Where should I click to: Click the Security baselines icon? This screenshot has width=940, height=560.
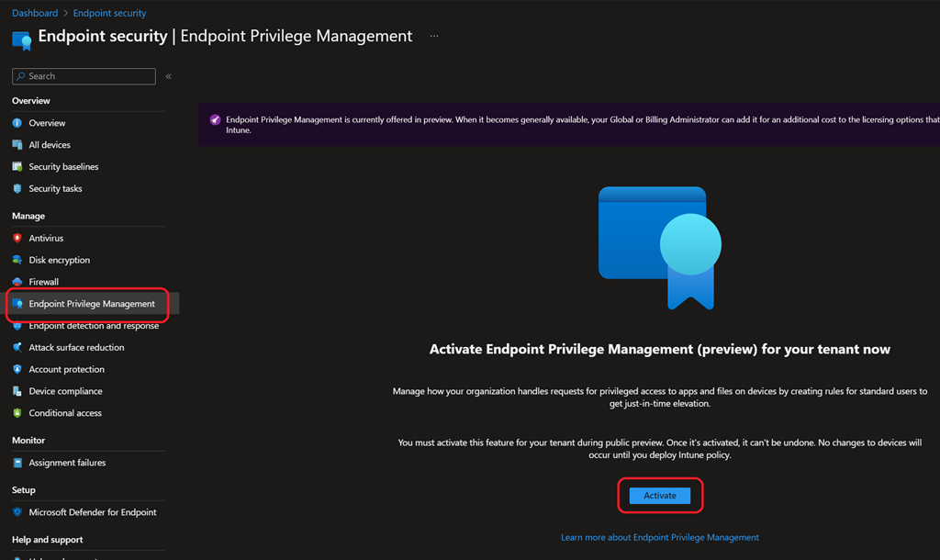[17, 167]
